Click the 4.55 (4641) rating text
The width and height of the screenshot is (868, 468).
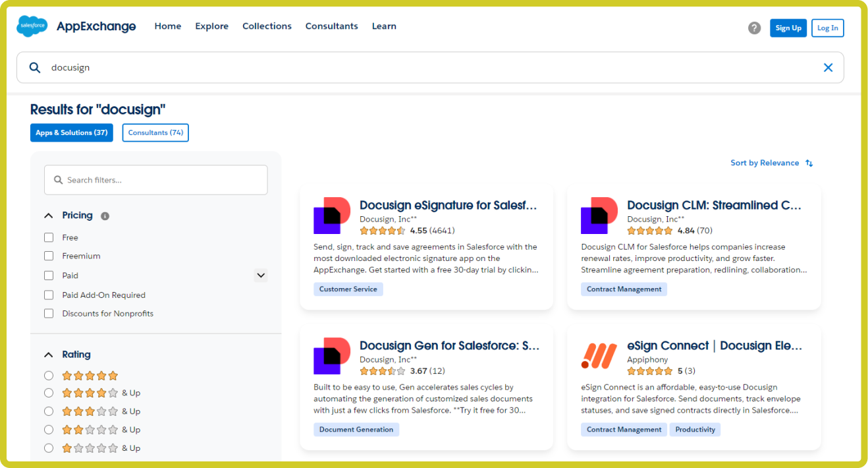(432, 231)
